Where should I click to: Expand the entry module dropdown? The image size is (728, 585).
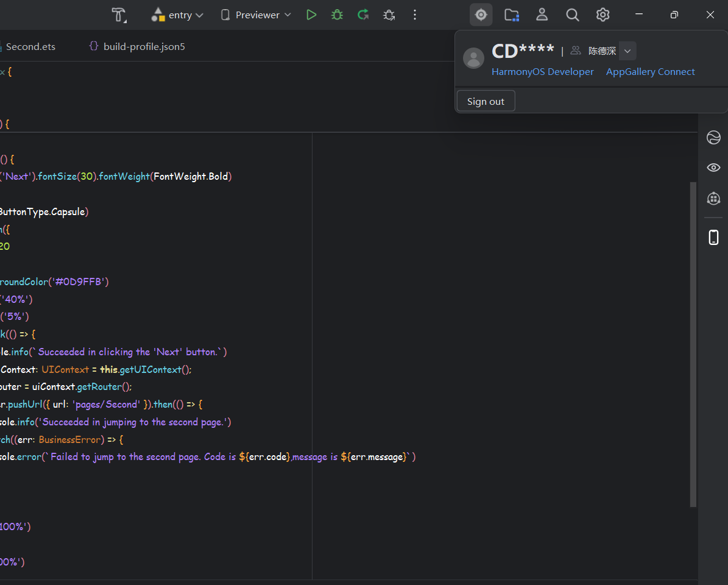pos(177,15)
